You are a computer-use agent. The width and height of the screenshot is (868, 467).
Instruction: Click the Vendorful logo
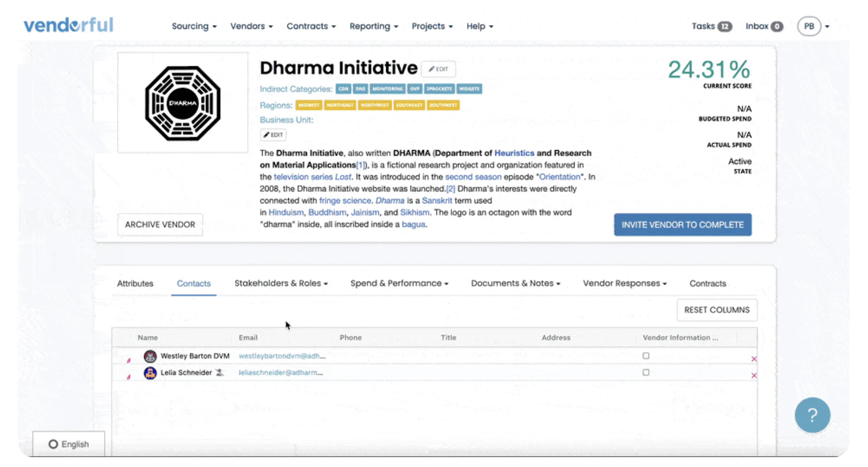pos(68,25)
